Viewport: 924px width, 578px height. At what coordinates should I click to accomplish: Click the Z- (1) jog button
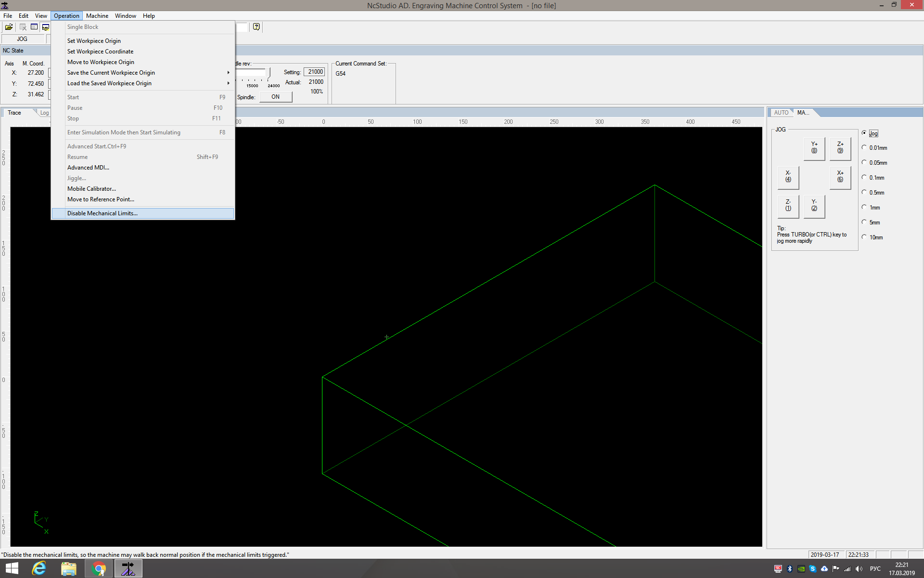(x=788, y=206)
